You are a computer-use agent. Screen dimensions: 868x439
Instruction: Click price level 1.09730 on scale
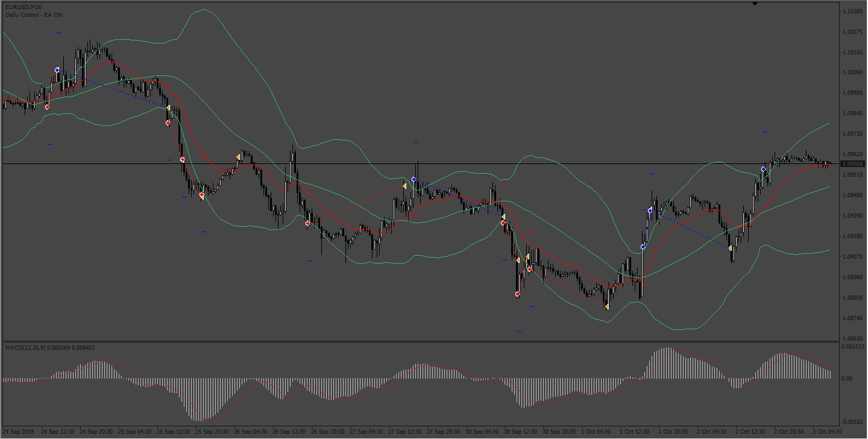853,134
